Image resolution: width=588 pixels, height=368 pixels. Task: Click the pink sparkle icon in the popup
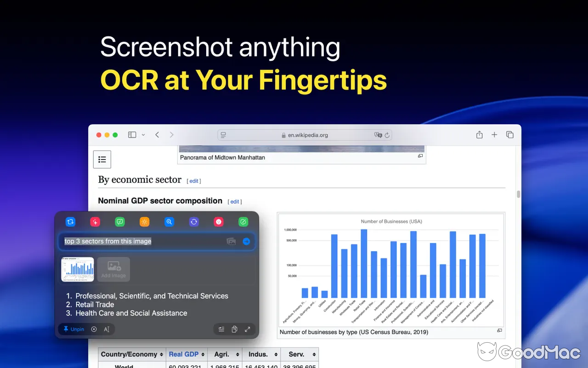coord(95,222)
